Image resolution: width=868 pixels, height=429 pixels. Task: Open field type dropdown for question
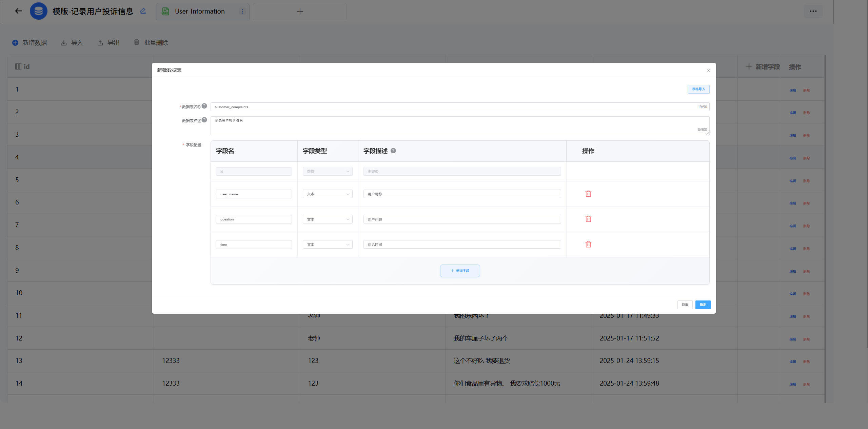tap(327, 219)
